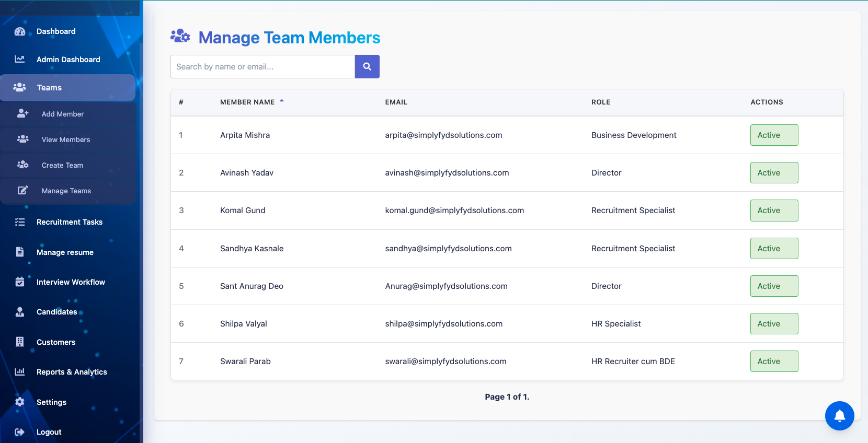Click the Interview Workflow calendar icon
This screenshot has width=868, height=443.
point(20,282)
